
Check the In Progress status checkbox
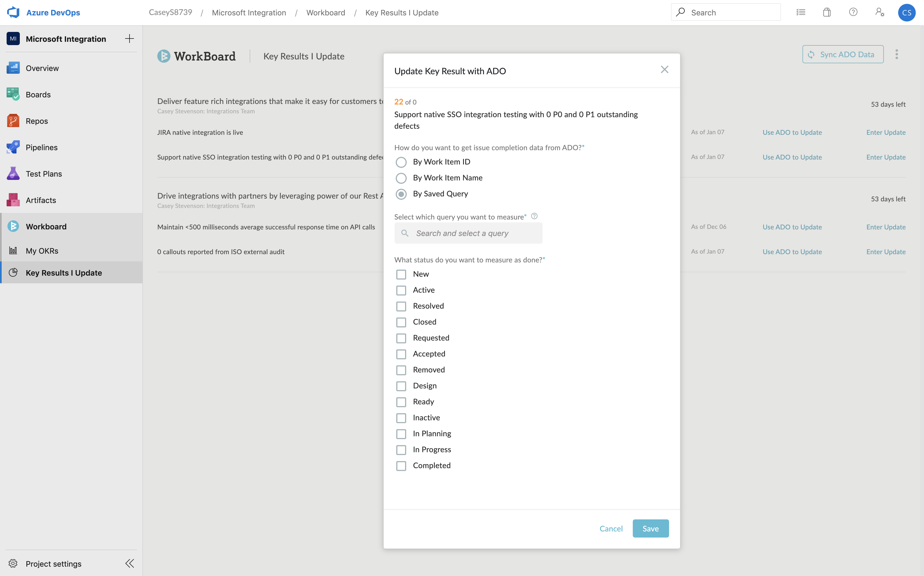401,450
